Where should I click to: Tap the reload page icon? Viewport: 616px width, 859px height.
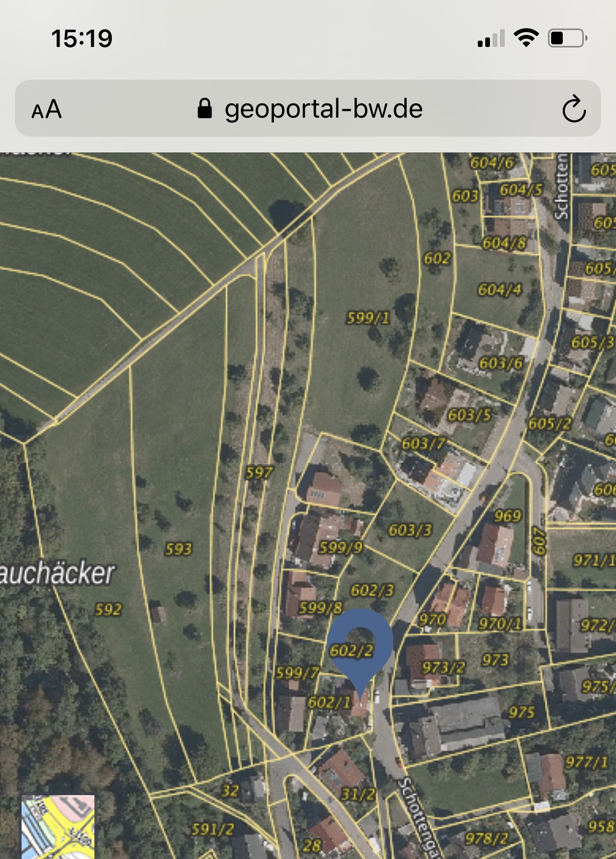[574, 109]
